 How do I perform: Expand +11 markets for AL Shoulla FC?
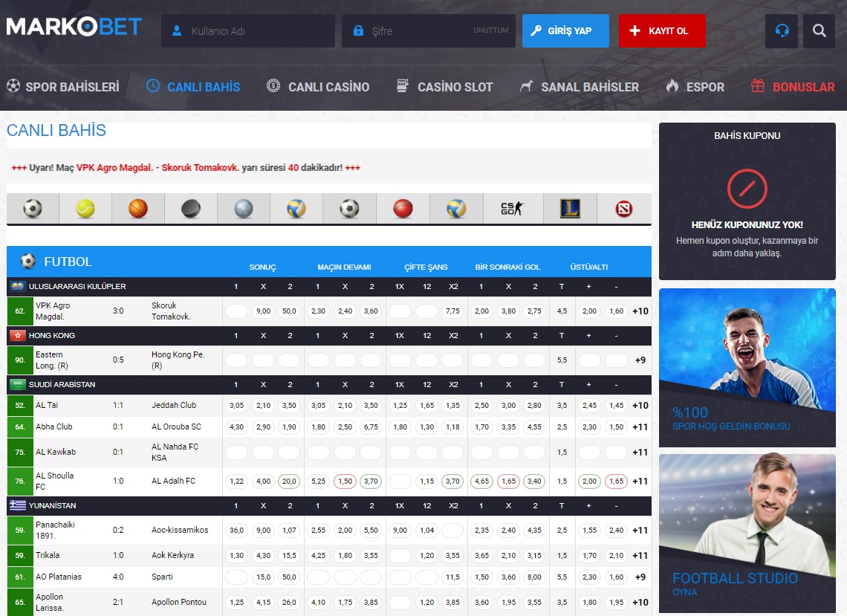click(x=640, y=481)
